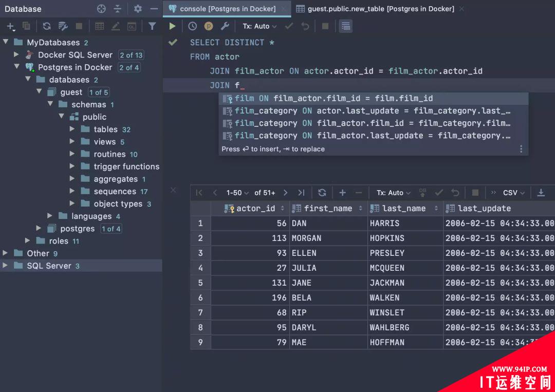Open CSV format dropdown
The height and width of the screenshot is (392, 555).
[x=513, y=193]
